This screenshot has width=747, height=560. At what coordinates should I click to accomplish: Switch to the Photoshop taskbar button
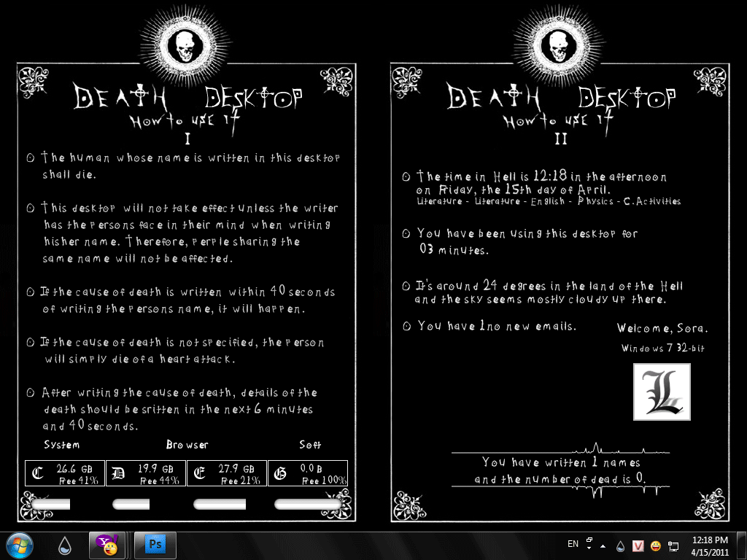[155, 545]
